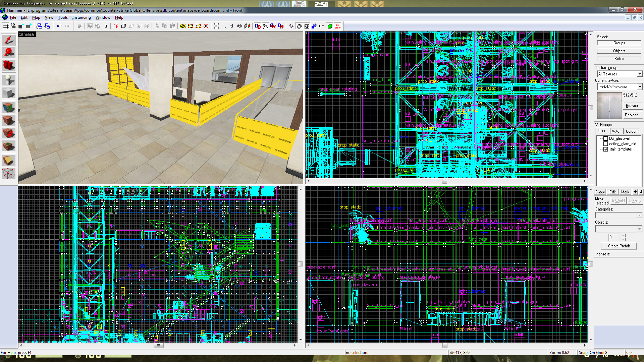Select the Selection tool in the left toolbar
644x362 pixels.
9,40
